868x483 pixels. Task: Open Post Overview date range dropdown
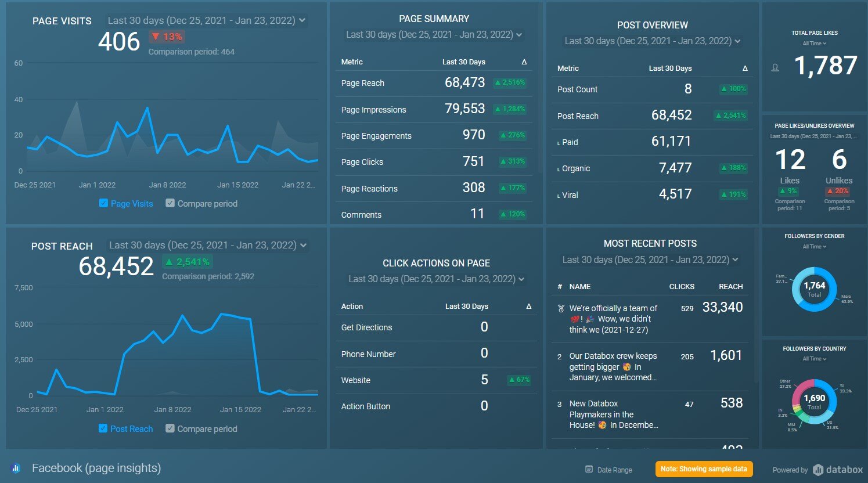point(653,41)
